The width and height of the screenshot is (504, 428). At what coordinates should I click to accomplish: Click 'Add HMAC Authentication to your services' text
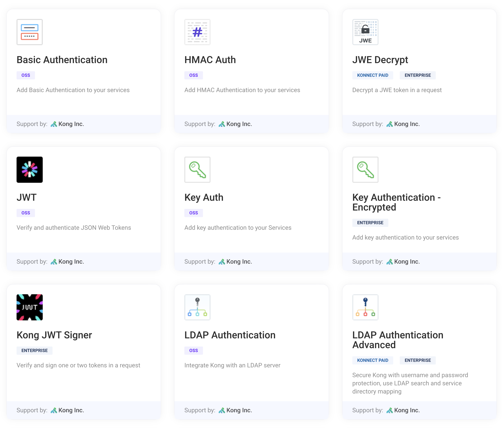(242, 90)
